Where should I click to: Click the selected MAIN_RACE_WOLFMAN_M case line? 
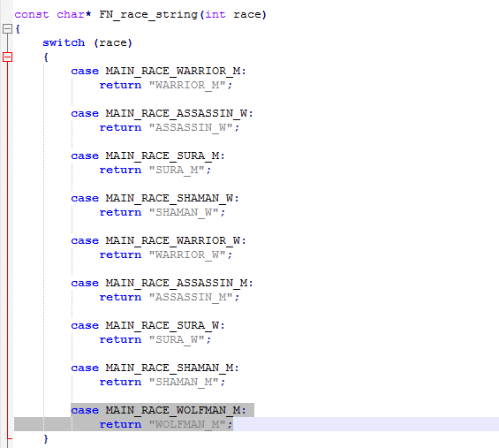click(163, 410)
